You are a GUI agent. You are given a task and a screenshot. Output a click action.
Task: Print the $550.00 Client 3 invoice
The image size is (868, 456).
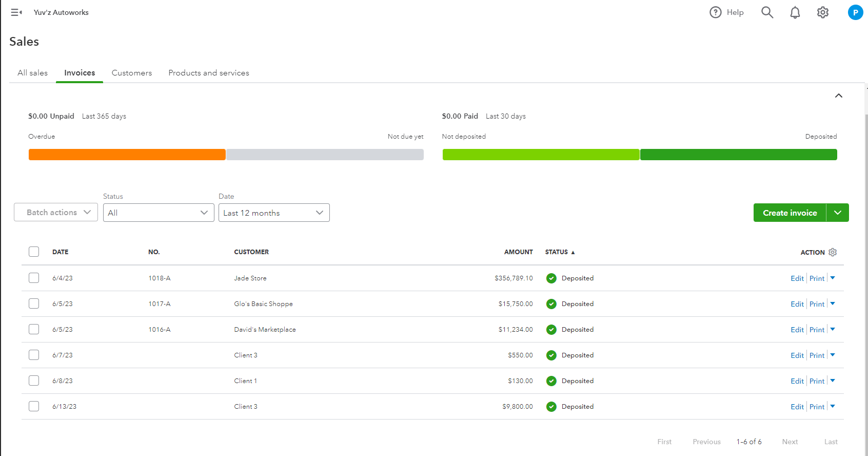tap(817, 355)
